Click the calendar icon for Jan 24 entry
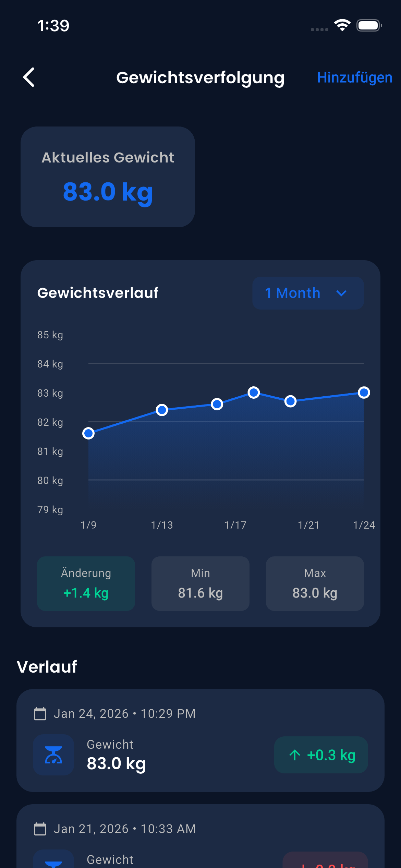401x868 pixels. pyautogui.click(x=41, y=713)
